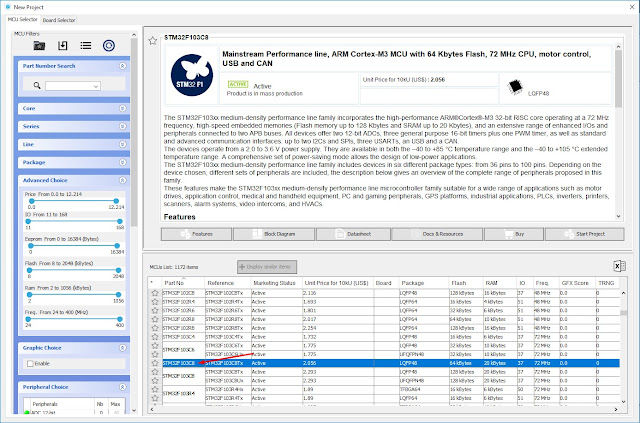Star the STM32F102R6Tx row
This screenshot has height=423, width=640.
[x=155, y=310]
